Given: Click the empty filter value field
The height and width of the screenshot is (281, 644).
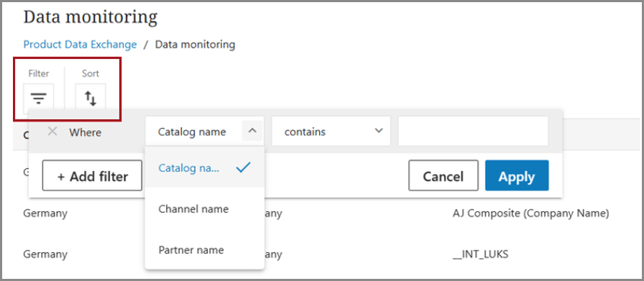Looking at the screenshot, I should pos(473,131).
